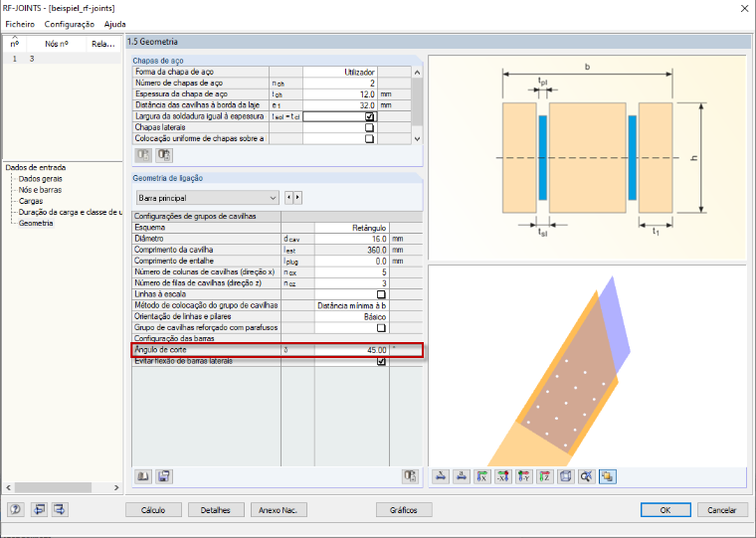The image size is (756, 538).
Task: Click the Comprimento da cavilha value 360.0
Action: pos(352,250)
